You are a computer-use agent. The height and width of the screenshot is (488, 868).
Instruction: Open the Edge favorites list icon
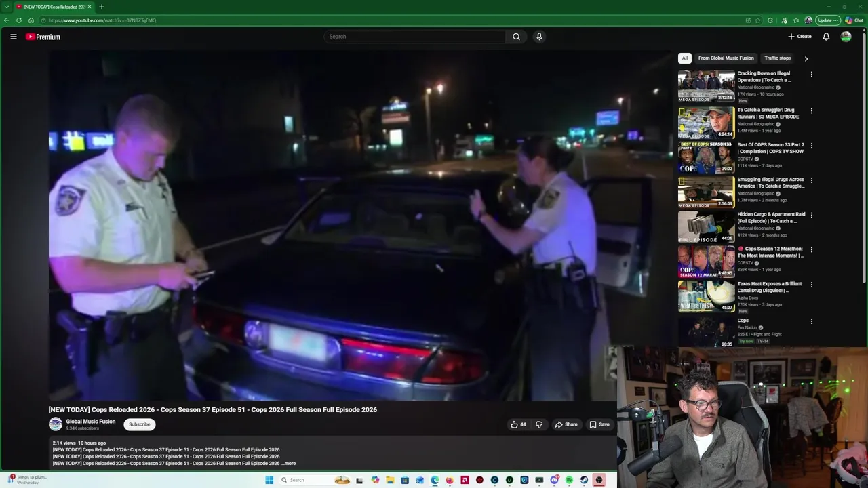pos(796,20)
